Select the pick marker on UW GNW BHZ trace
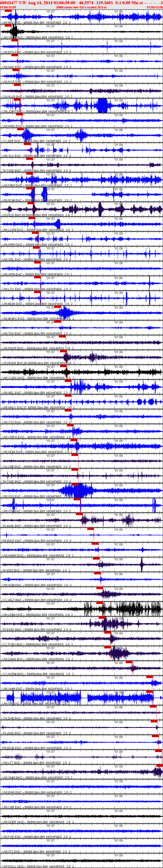Image resolution: width=163 pixels, height=868 pixels. tap(159, 766)
